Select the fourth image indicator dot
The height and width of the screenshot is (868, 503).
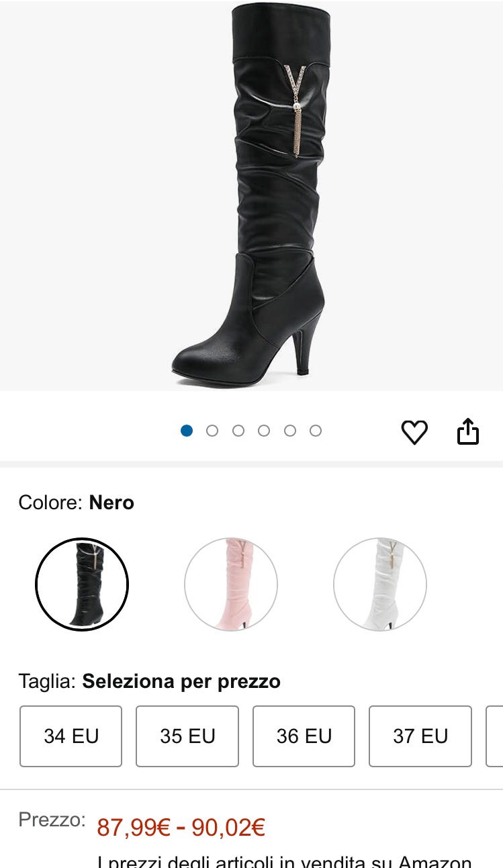tap(264, 431)
